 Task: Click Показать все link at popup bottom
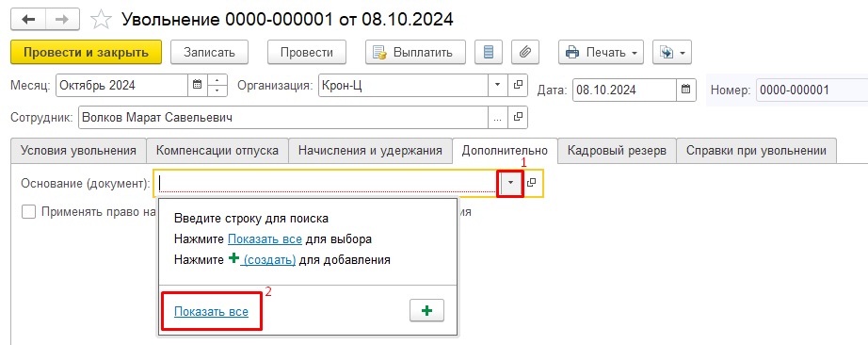point(211,312)
